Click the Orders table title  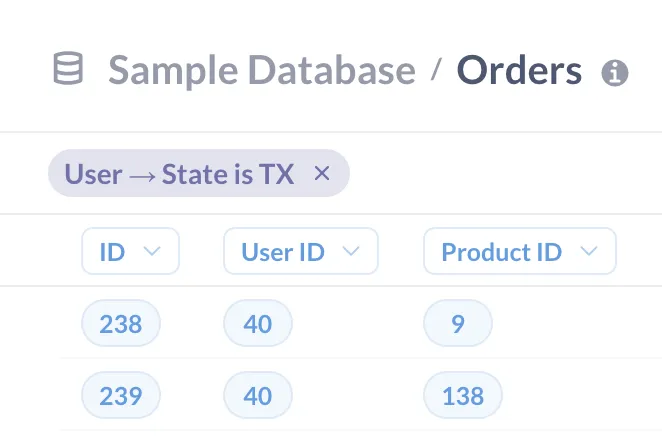tap(519, 70)
